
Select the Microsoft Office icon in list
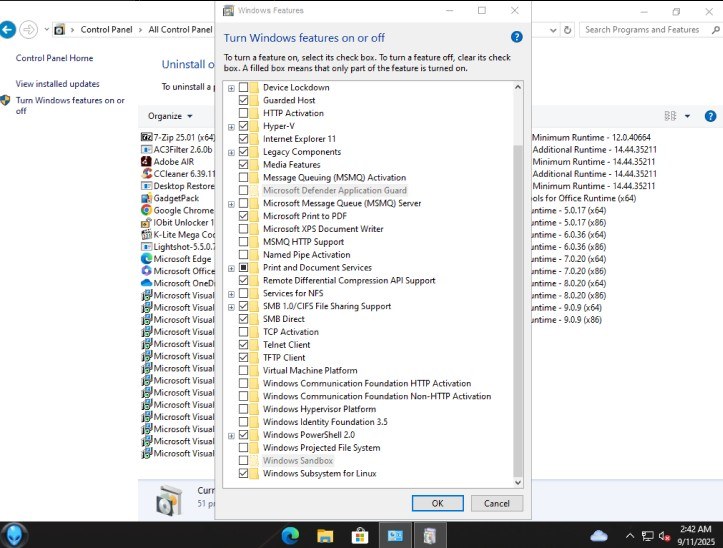146,271
